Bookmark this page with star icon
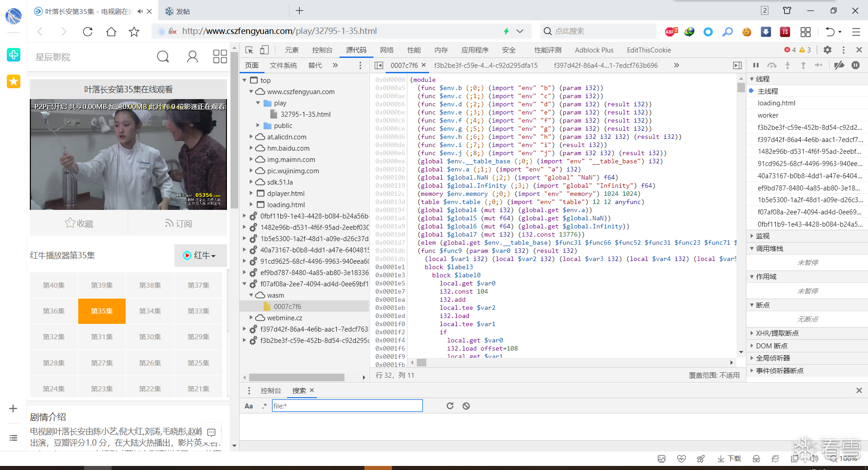 click(x=134, y=31)
